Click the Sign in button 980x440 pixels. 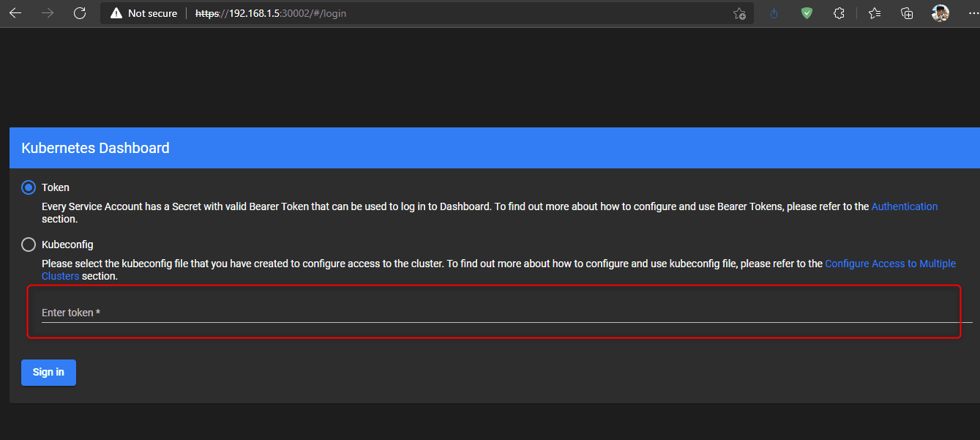48,372
